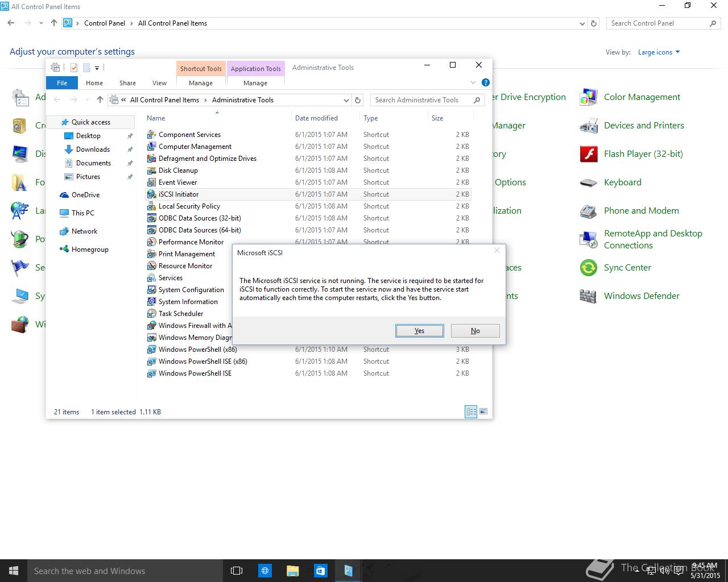Screen dimensions: 728x582
Task: Open the View by Large icons dropdown
Action: [659, 52]
